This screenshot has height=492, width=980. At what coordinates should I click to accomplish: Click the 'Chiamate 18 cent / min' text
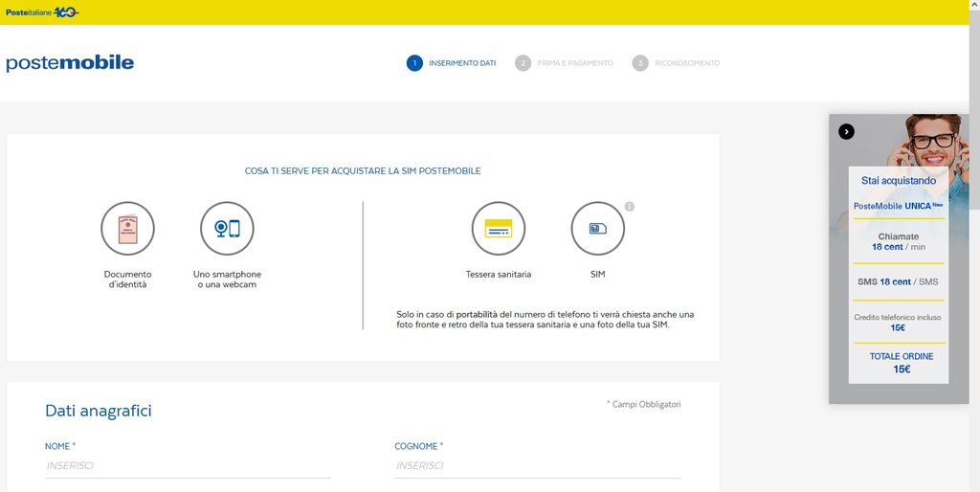pyautogui.click(x=898, y=242)
